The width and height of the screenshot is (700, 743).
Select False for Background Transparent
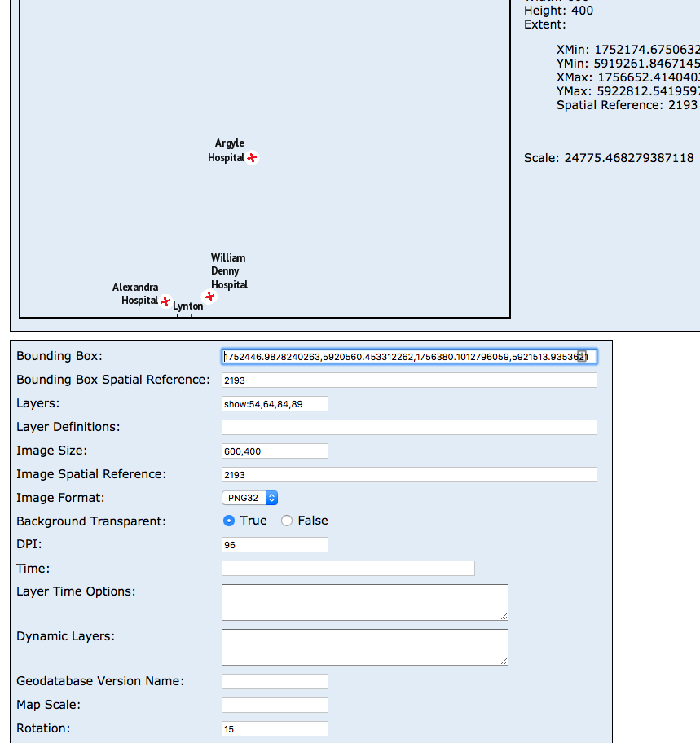[287, 521]
